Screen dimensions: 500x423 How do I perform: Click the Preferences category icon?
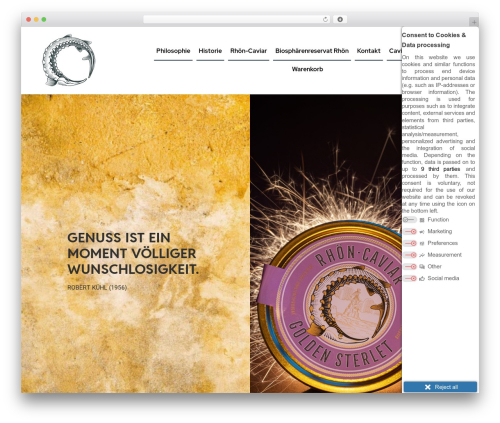422,243
